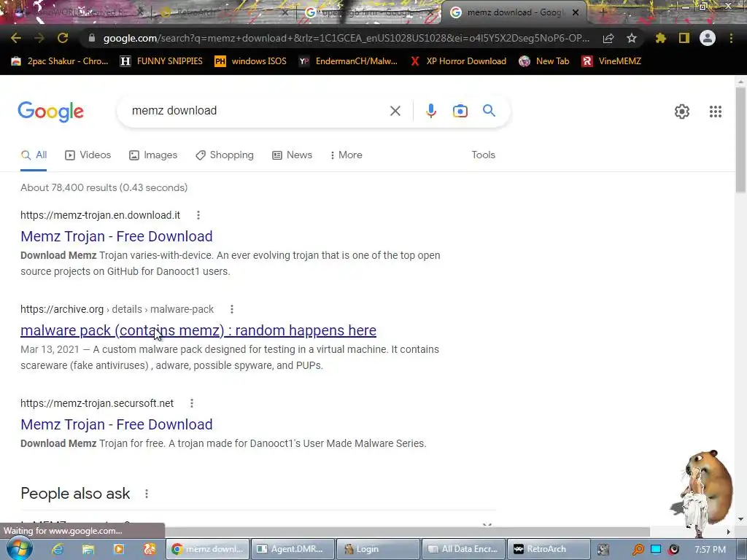Go back with the browser back arrow
Viewport: 747px width, 560px height.
tap(16, 38)
